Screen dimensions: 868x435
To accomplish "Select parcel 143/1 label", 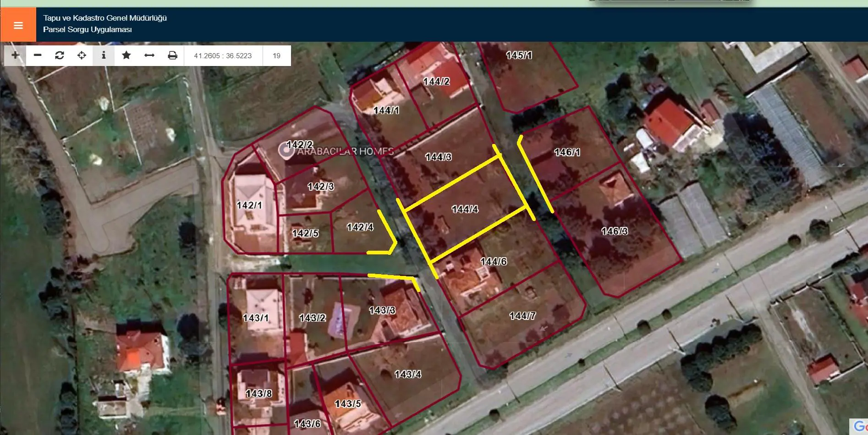I will coord(256,318).
